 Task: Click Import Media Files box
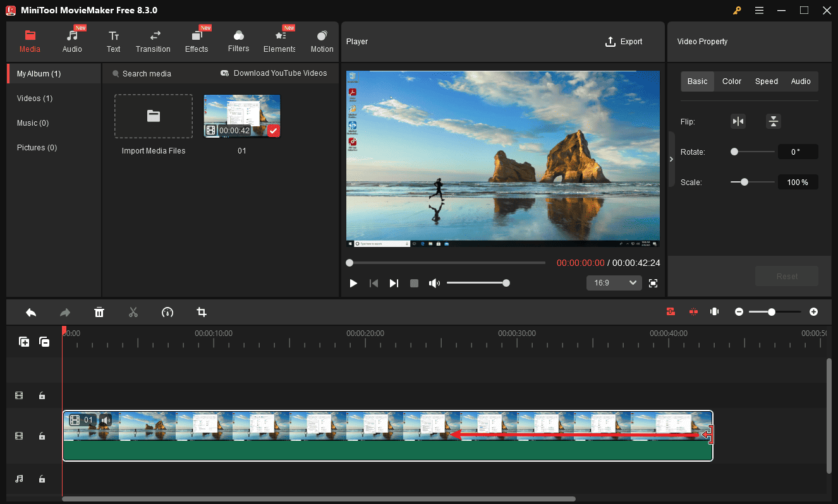154,116
